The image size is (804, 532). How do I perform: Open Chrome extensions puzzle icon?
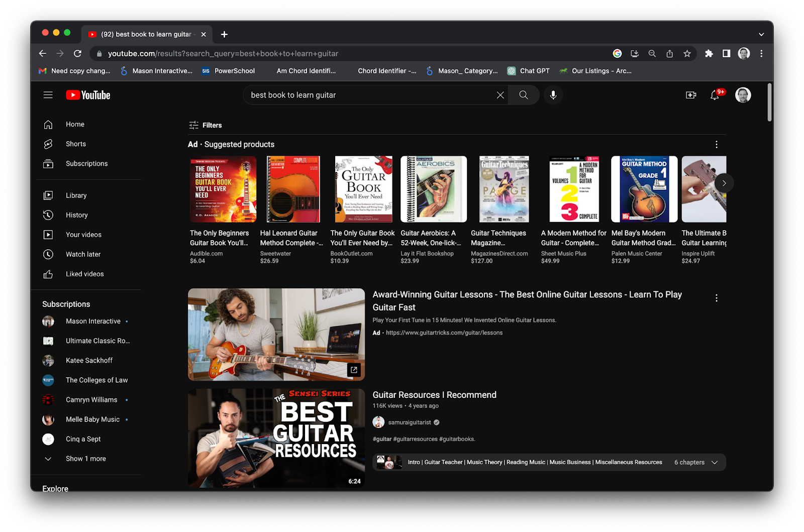pyautogui.click(x=709, y=53)
